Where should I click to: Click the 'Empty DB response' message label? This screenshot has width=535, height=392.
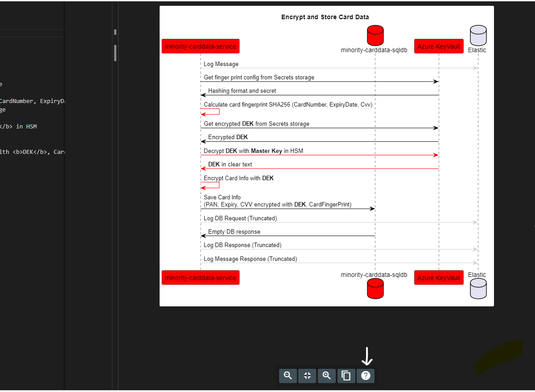click(234, 232)
